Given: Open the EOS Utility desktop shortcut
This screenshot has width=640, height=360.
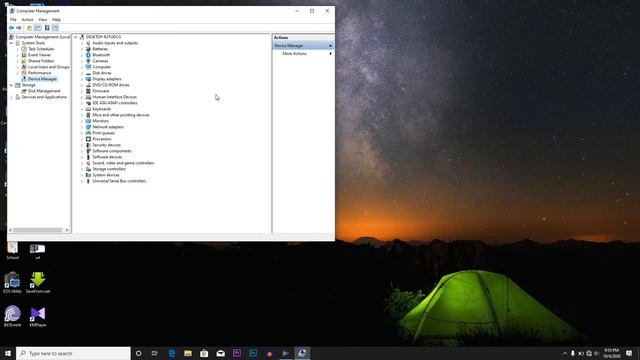Looking at the screenshot, I should [x=12, y=282].
